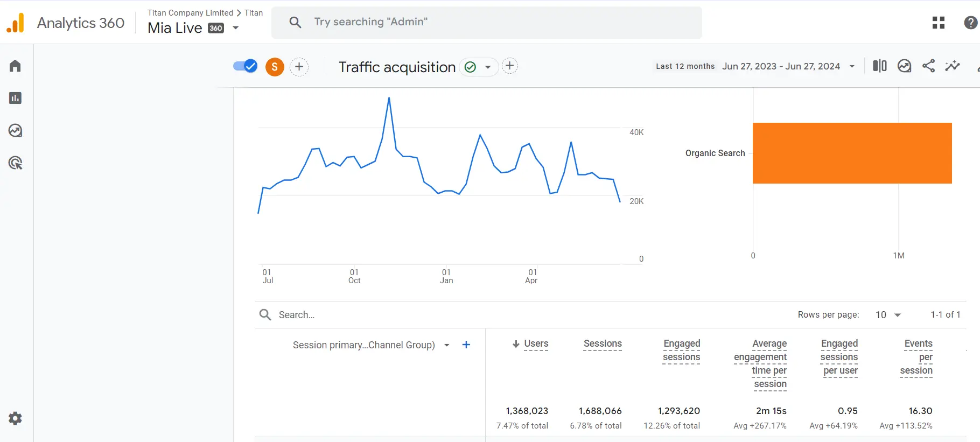Click the 1,368,023 users total
Image resolution: width=980 pixels, height=442 pixels.
pos(527,411)
